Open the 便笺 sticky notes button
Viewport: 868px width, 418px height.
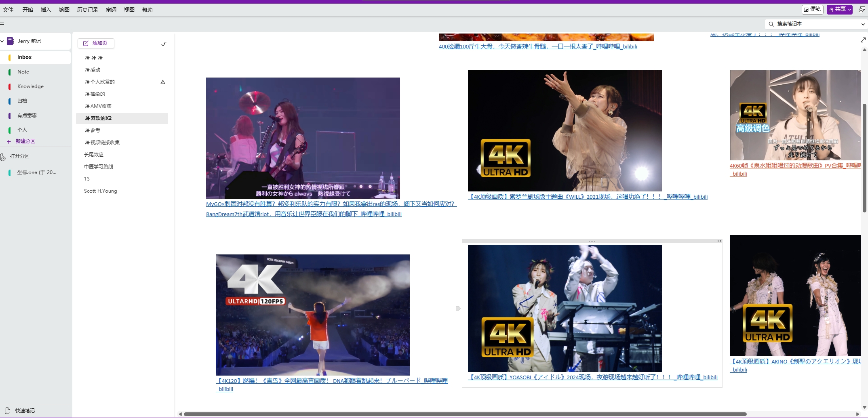[x=812, y=9]
